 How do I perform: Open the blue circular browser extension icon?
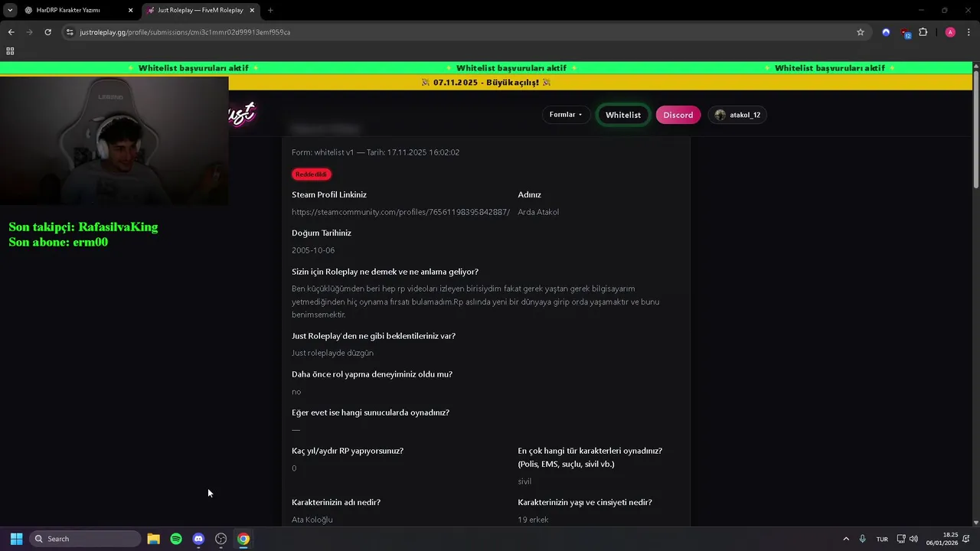(x=886, y=32)
